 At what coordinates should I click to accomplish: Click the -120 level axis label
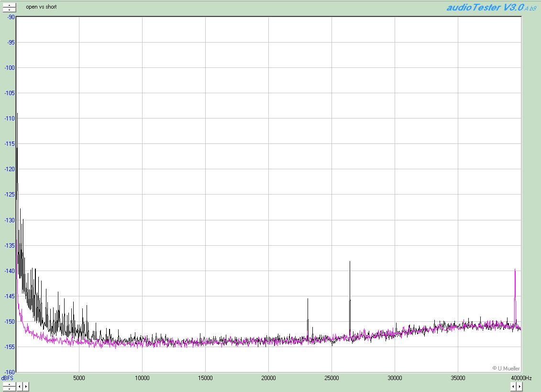(10, 169)
